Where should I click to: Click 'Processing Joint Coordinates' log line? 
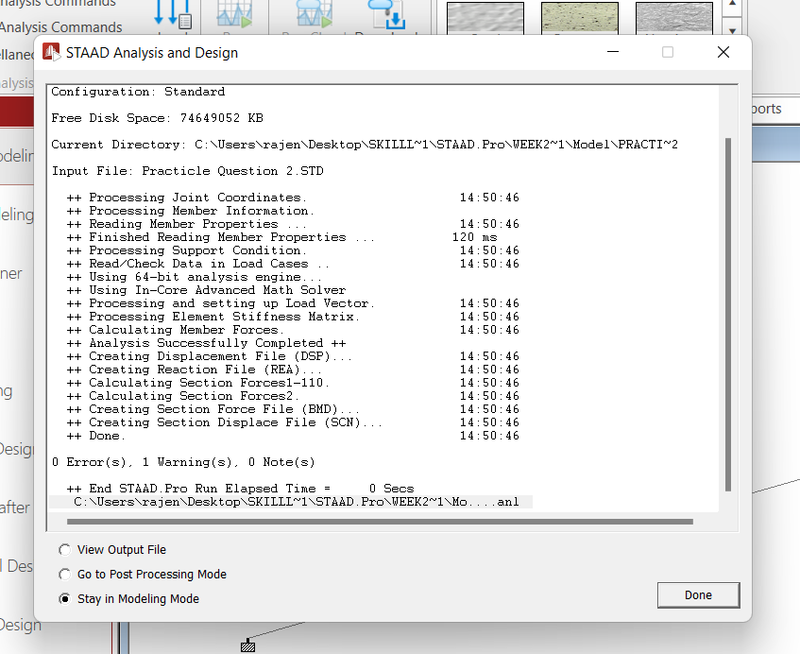pyautogui.click(x=293, y=197)
